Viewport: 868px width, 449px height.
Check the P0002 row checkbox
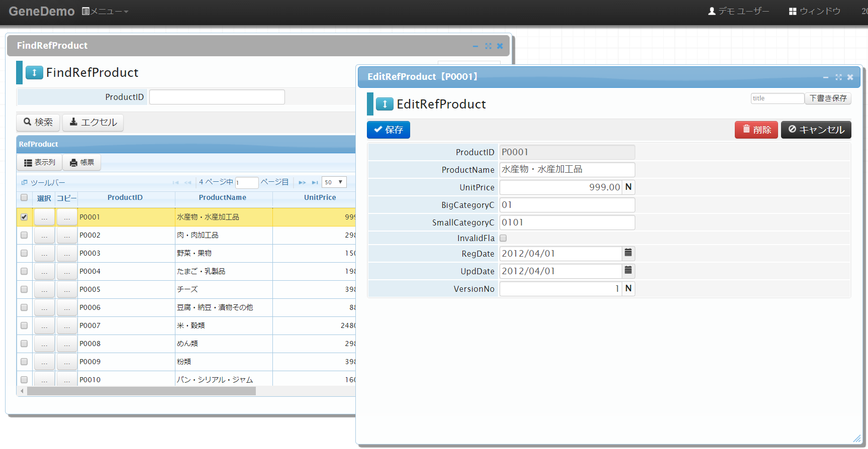[x=24, y=235]
